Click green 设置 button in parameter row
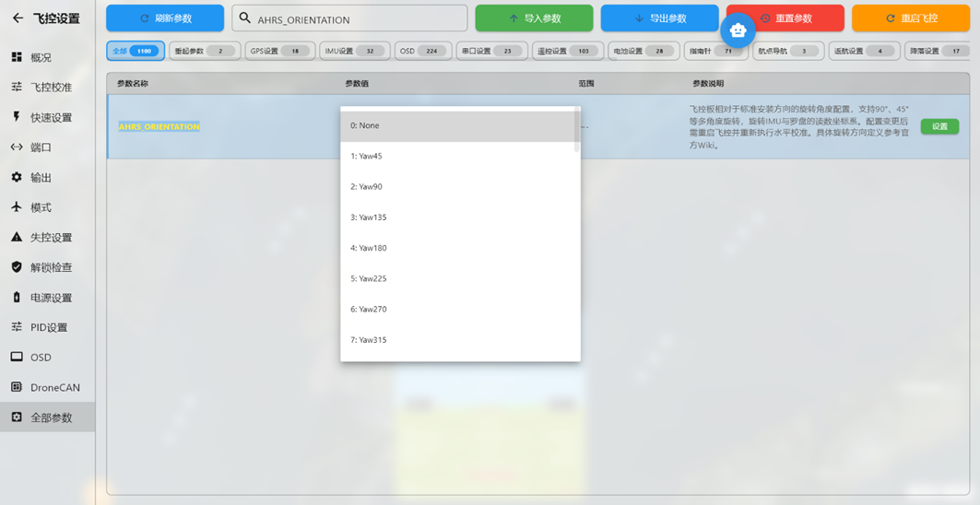The width and height of the screenshot is (980, 505). pos(939,127)
